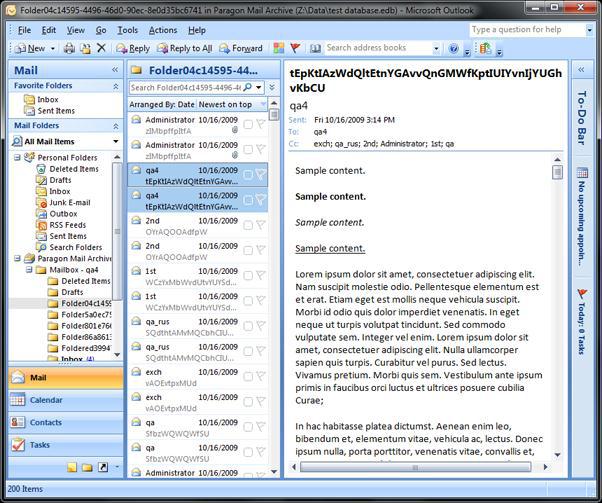Open Shortcuts icon in navigation bottom bar
This screenshot has height=503, width=602.
click(103, 467)
